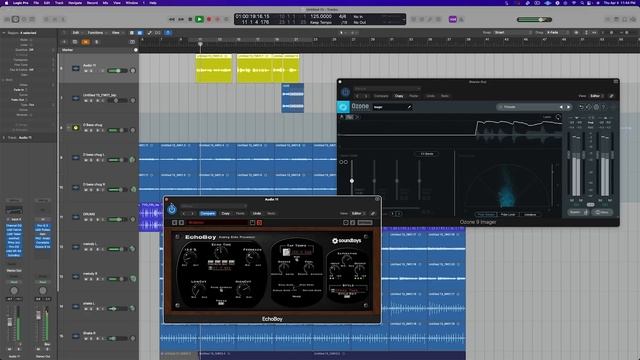
Task: Open the Apple menu
Action: tap(6, 3)
